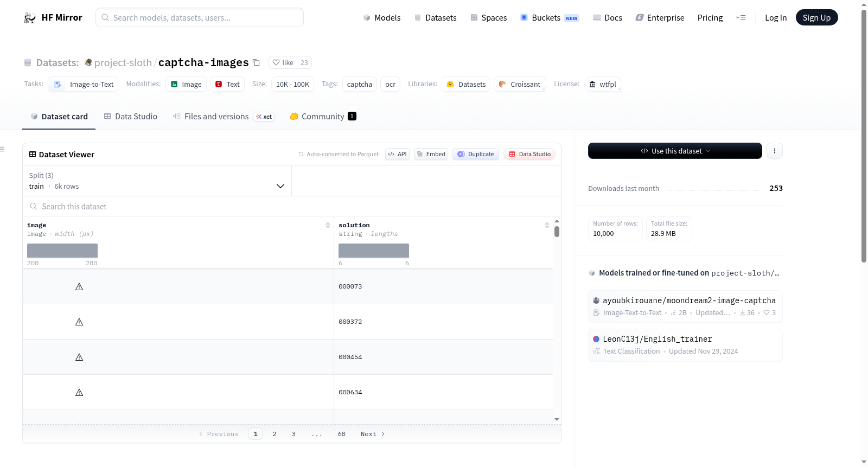This screenshot has height=467, width=868.
Task: Sort by the image column sort icon
Action: click(328, 225)
